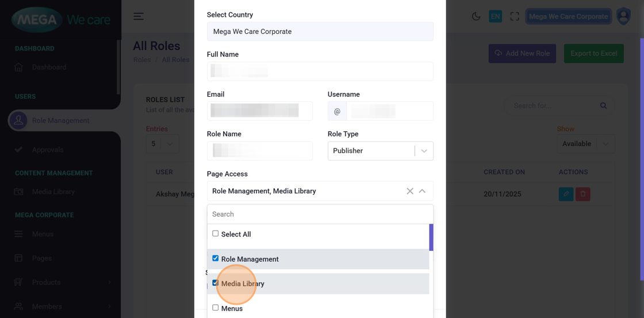This screenshot has height=318, width=644.
Task: Clear Page Access selections with X icon
Action: (x=410, y=191)
